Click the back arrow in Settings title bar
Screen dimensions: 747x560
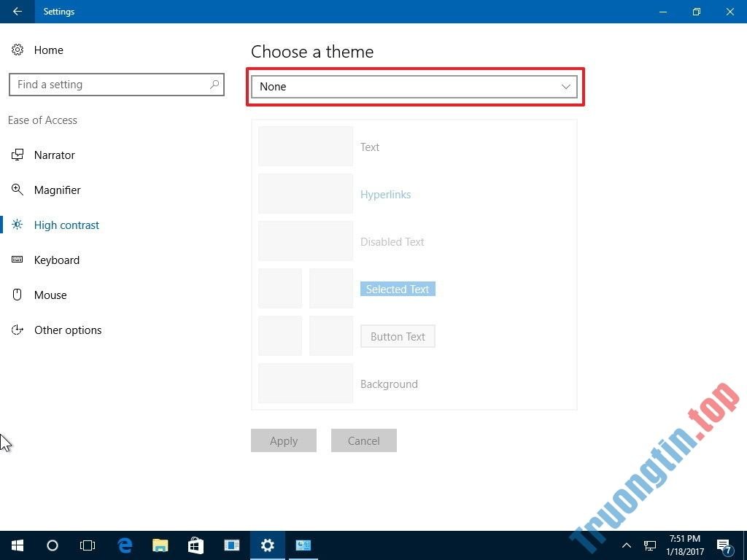(x=18, y=12)
